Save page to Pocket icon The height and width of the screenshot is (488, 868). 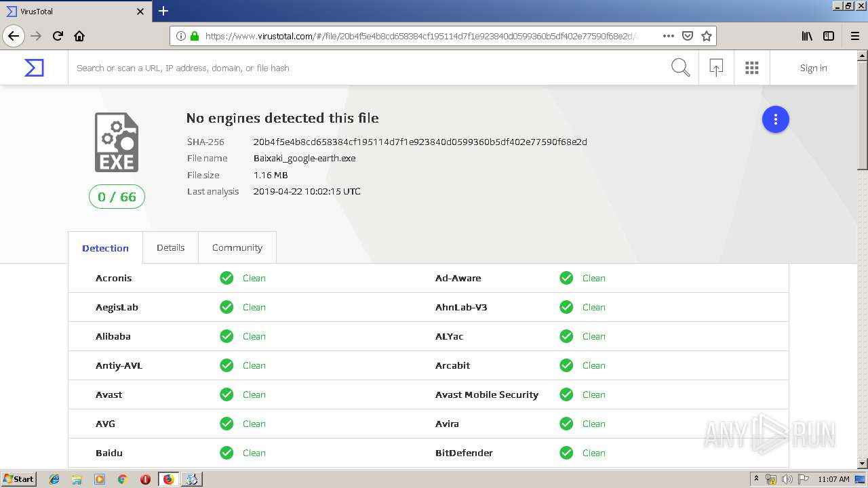pyautogui.click(x=687, y=36)
